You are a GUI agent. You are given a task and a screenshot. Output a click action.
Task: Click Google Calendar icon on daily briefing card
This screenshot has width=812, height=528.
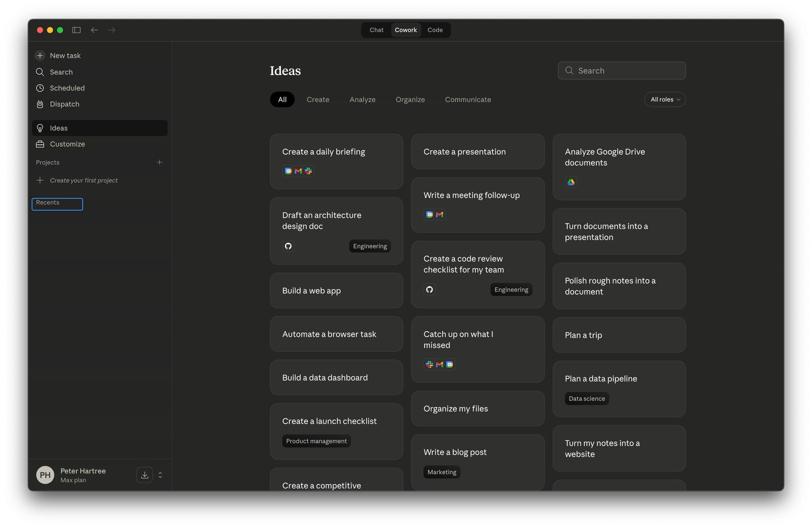point(288,171)
